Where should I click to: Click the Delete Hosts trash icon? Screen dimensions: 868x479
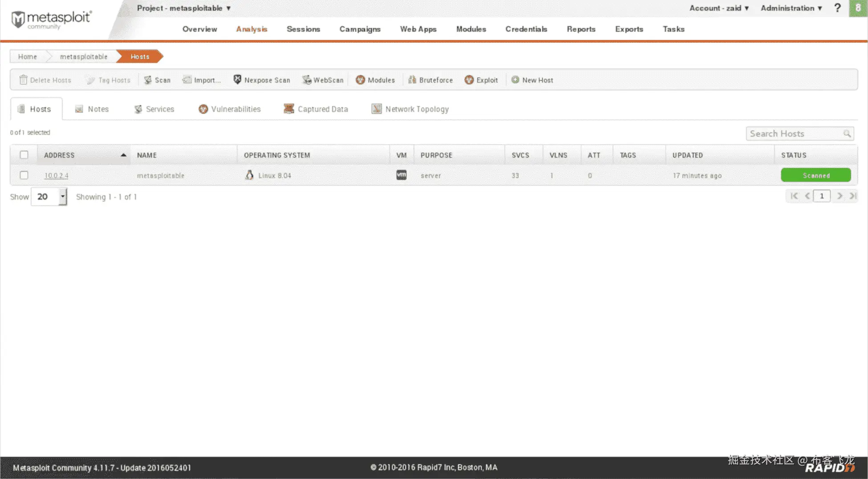(23, 80)
